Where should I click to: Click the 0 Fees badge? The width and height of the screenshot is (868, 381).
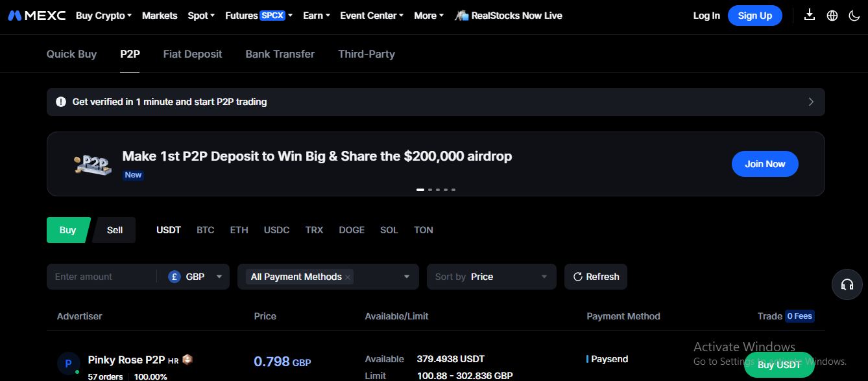point(800,316)
